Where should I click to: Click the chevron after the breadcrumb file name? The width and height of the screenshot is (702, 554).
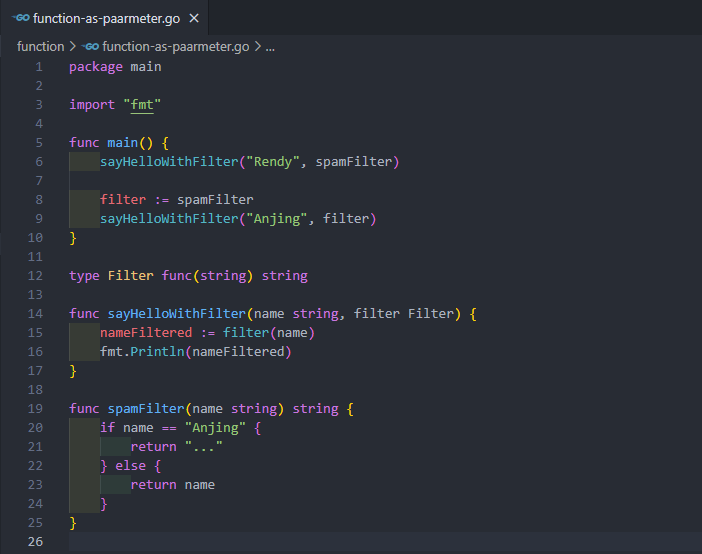coord(257,47)
